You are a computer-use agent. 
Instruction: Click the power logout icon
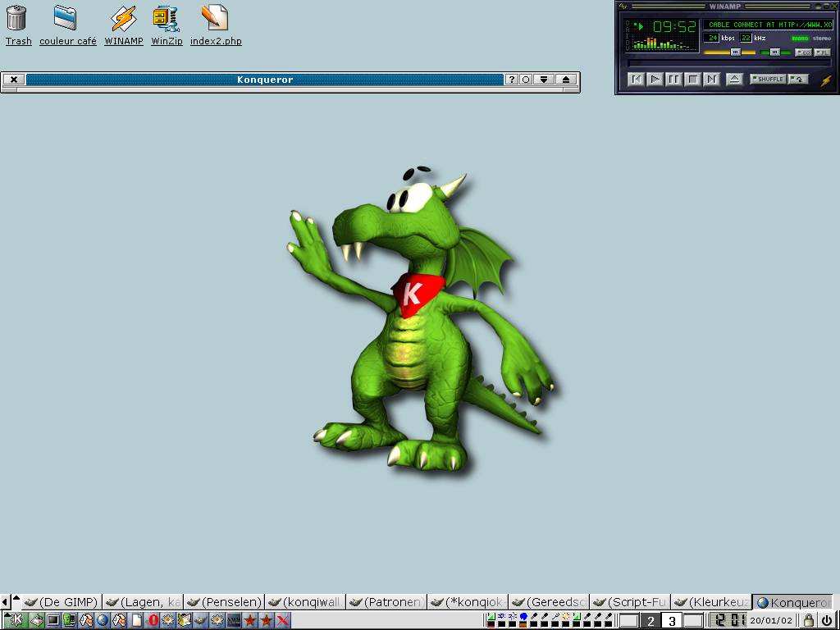point(827,620)
